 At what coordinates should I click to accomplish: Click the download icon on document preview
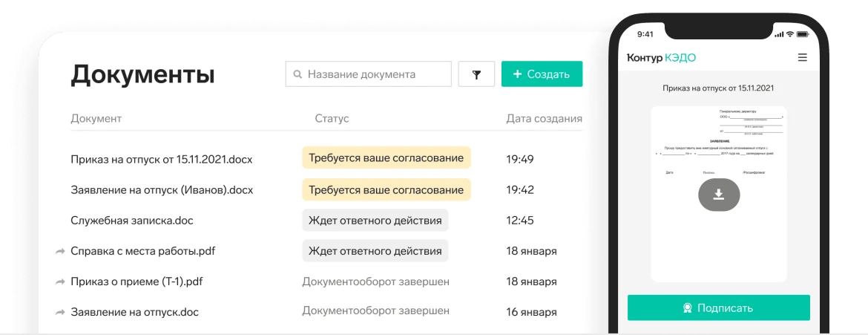(x=718, y=195)
